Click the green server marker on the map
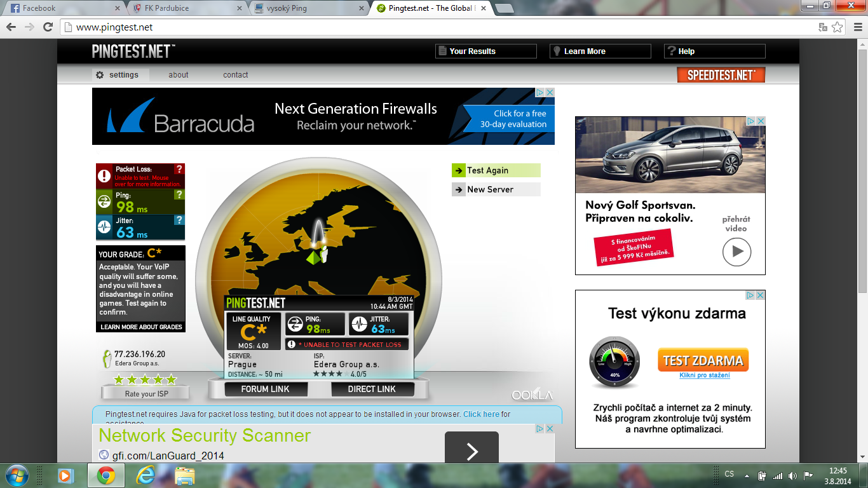Screen dimensions: 868x488 point(312,257)
